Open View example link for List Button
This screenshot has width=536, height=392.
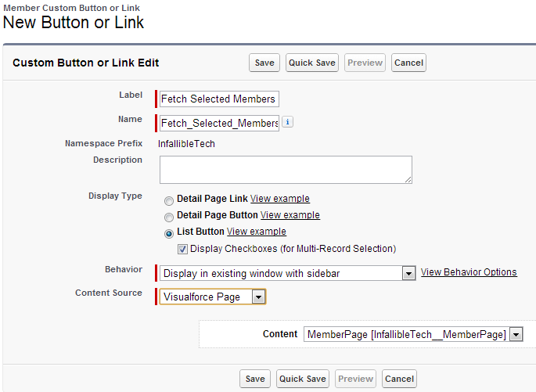point(257,232)
